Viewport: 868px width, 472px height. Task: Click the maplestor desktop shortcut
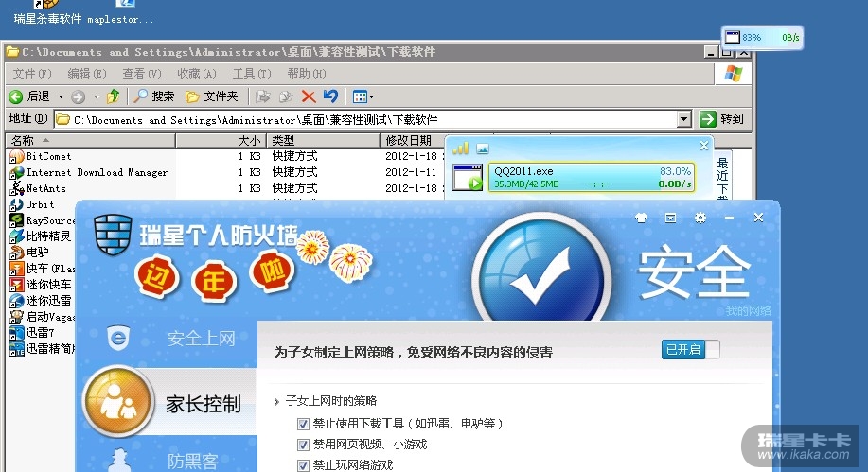pyautogui.click(x=122, y=13)
